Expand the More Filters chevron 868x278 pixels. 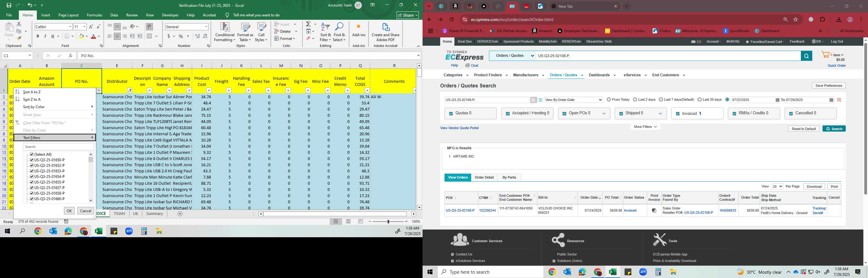pyautogui.click(x=655, y=127)
